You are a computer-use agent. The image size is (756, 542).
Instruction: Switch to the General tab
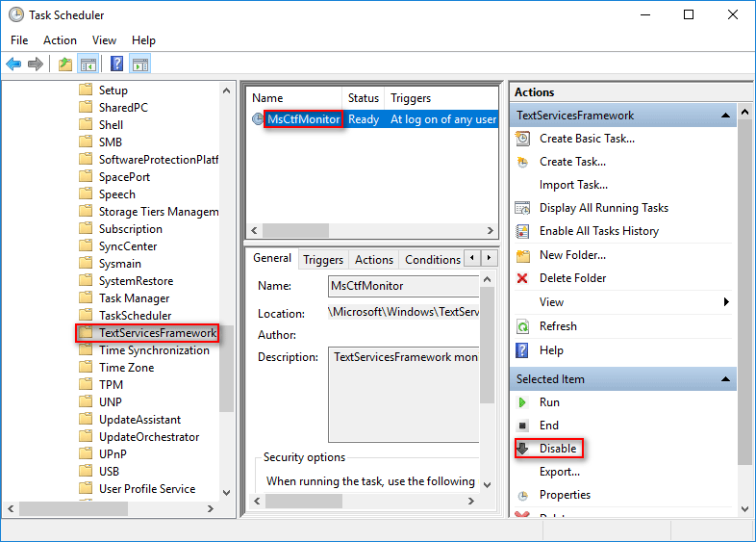272,258
